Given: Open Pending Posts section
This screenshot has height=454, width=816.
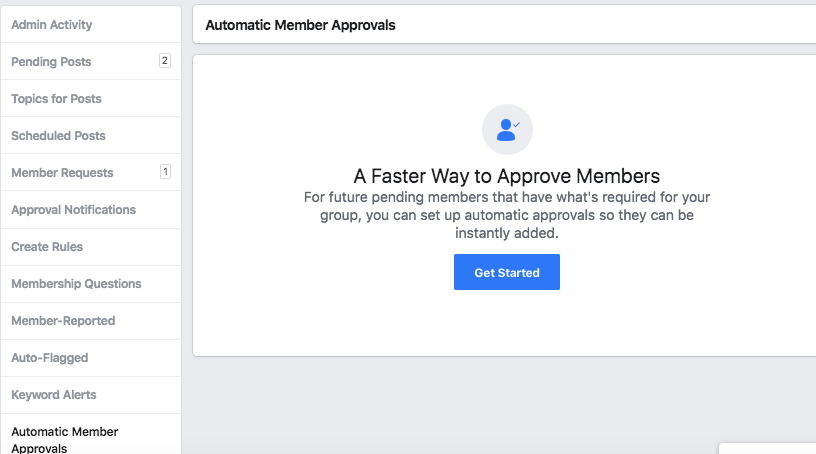Looking at the screenshot, I should coord(91,61).
